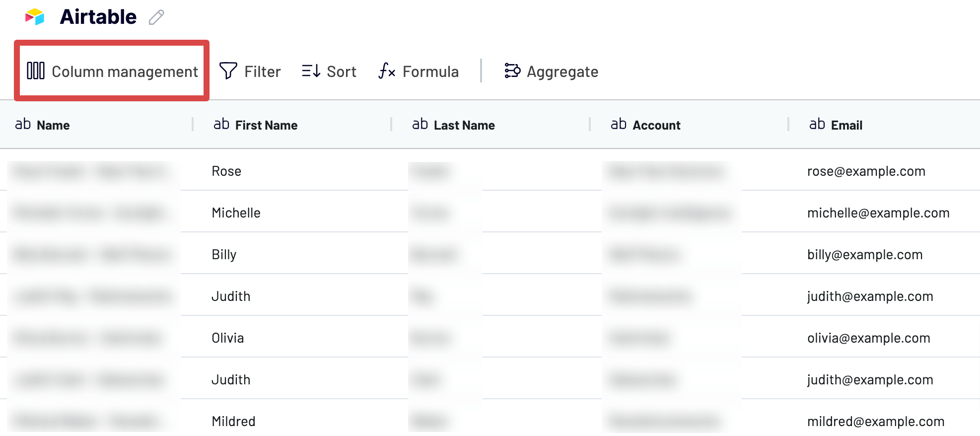Viewport: 980px width, 436px height.
Task: Select the billy@example.com cell
Action: click(865, 255)
